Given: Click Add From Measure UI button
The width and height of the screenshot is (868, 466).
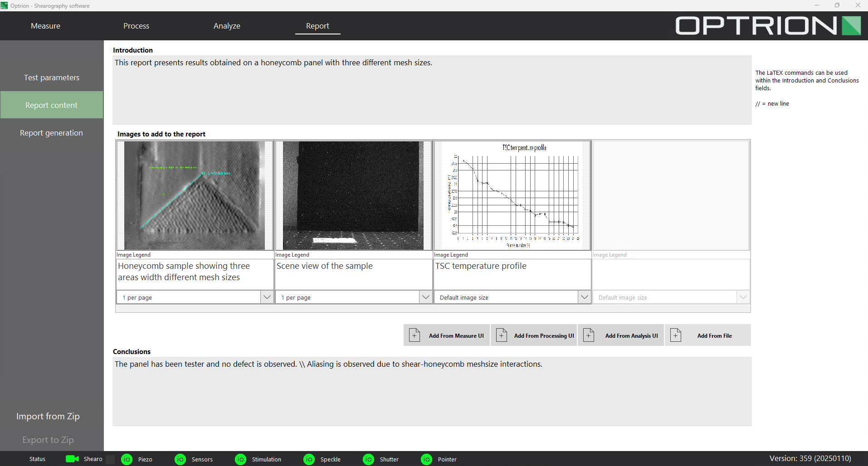Looking at the screenshot, I should [x=447, y=335].
